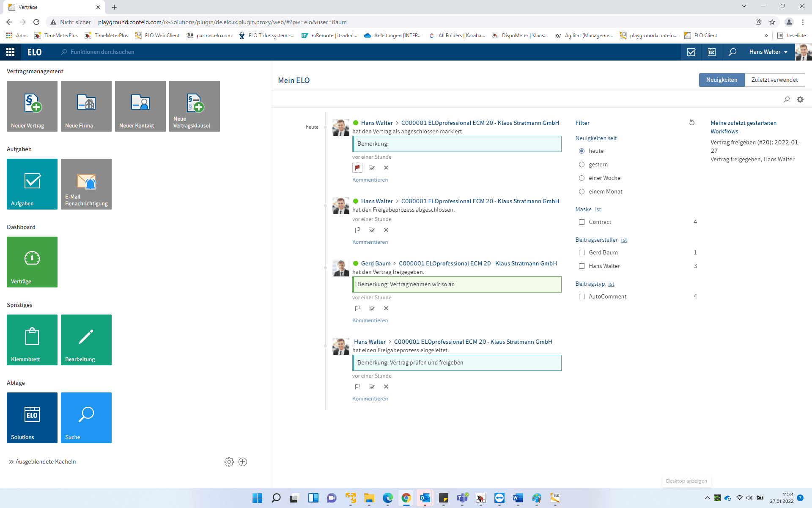Toggle Maske filter operator 'ist'
This screenshot has height=508, width=812.
tap(598, 210)
